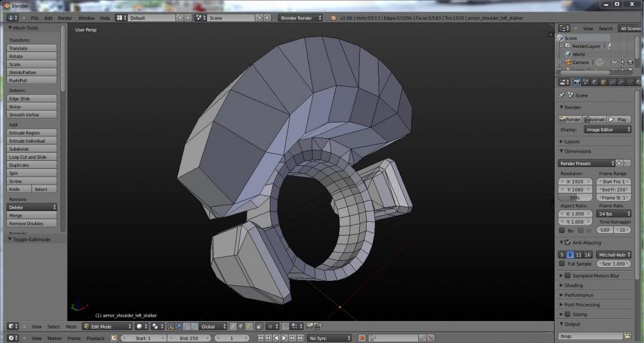Click the pin icon beside Scene

562,95
